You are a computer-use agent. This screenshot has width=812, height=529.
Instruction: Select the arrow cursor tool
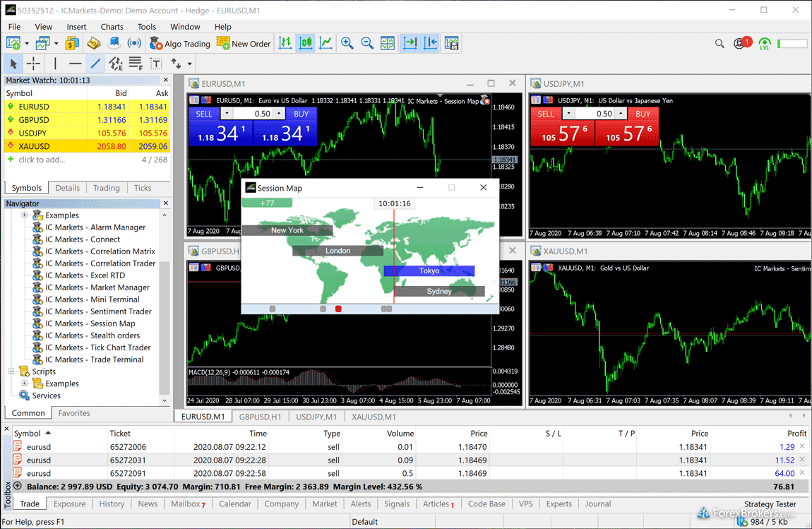coord(13,64)
